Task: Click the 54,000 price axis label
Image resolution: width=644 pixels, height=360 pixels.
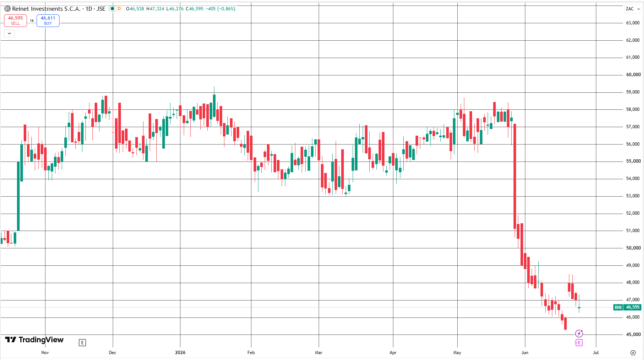Action: click(633, 179)
